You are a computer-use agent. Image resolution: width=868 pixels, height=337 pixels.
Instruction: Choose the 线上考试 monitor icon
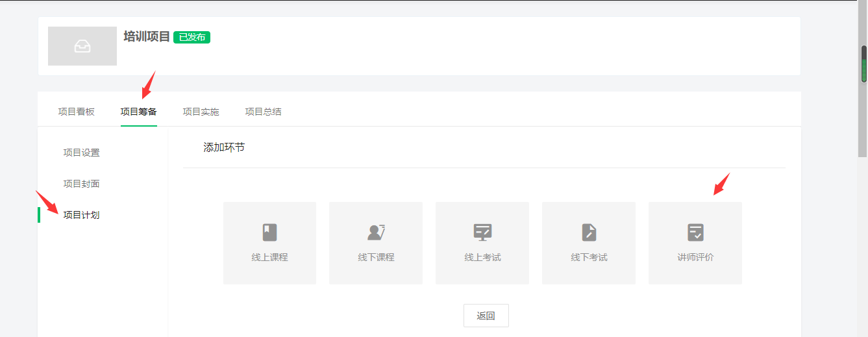482,232
